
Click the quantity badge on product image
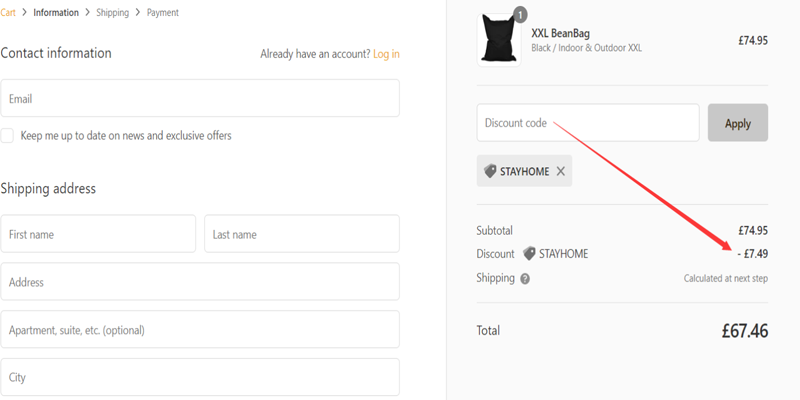point(520,15)
